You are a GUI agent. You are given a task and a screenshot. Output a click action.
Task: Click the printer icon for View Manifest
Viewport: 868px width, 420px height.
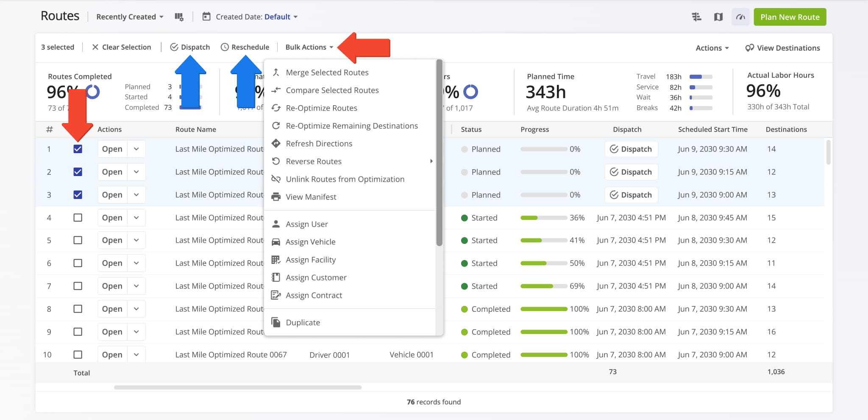[276, 197]
